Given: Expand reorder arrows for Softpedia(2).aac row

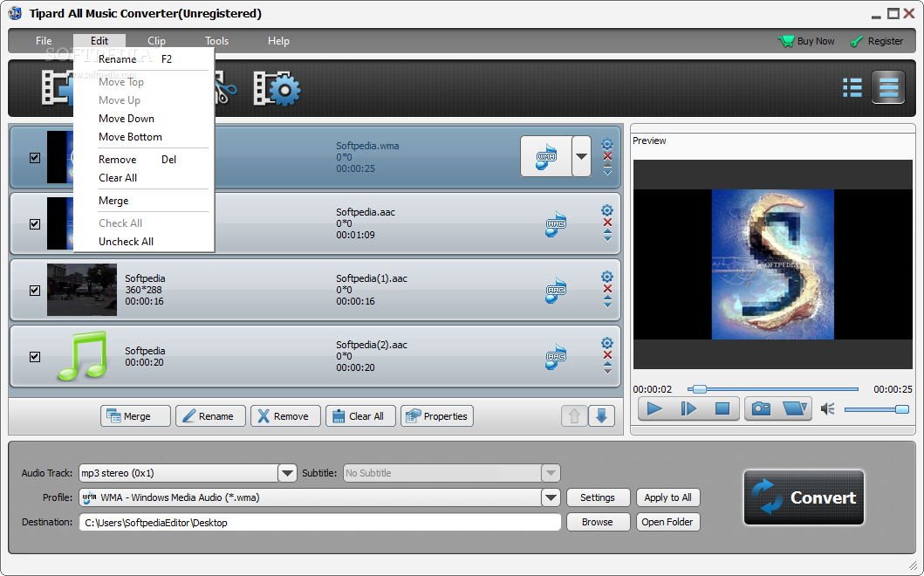Looking at the screenshot, I should tap(607, 368).
